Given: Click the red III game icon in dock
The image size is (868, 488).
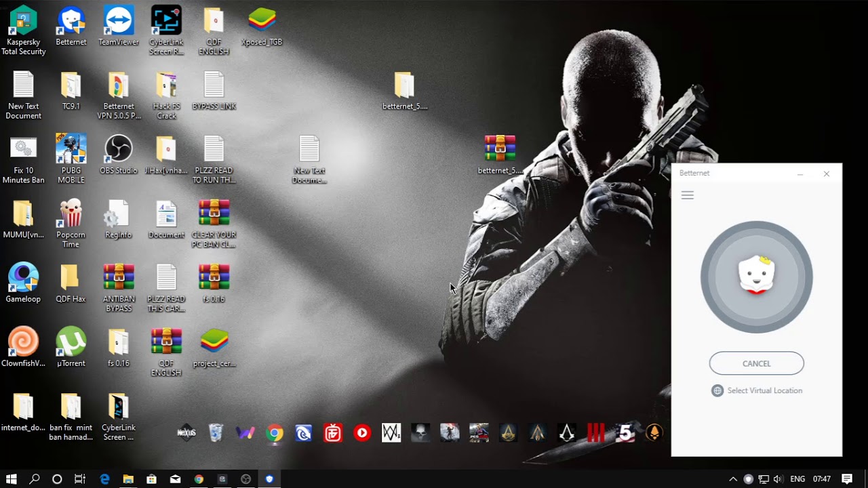Looking at the screenshot, I should (595, 432).
